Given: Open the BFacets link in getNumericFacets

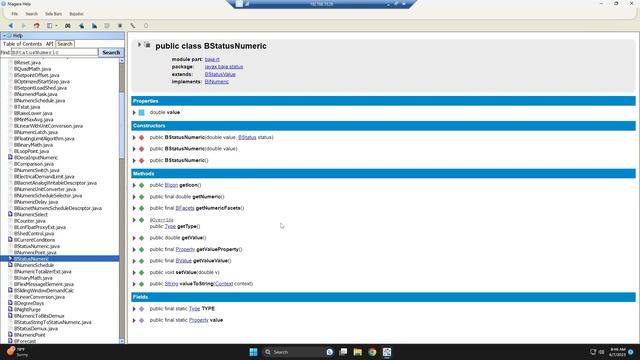Looking at the screenshot, I should click(x=185, y=208).
